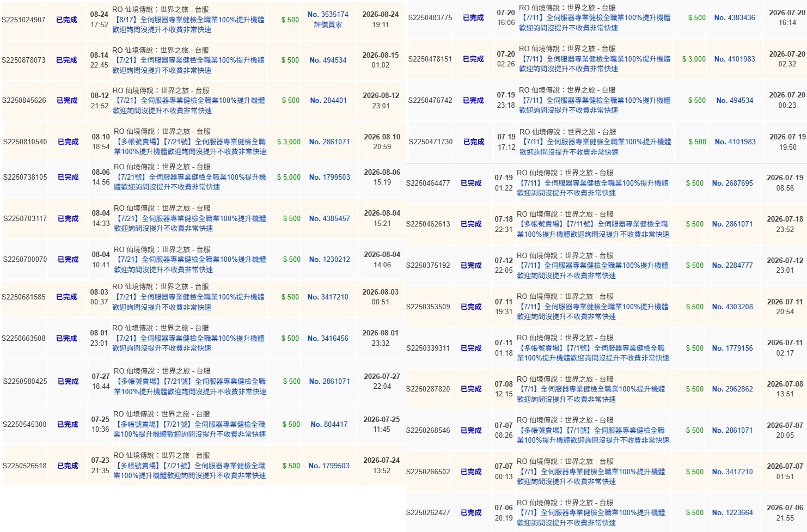Click the 已完成 status of order S2250353509

pos(471,307)
